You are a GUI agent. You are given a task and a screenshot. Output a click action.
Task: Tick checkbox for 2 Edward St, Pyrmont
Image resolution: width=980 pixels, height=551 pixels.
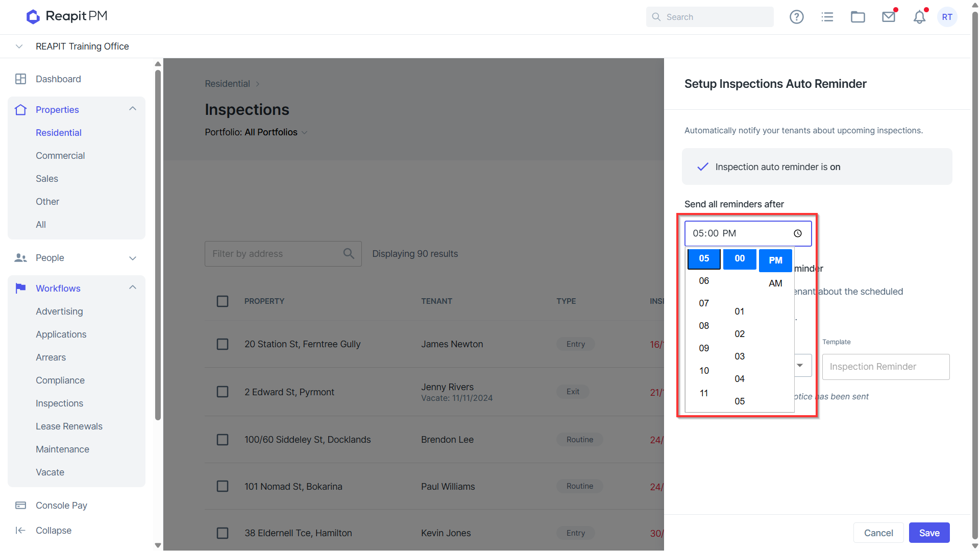(223, 392)
